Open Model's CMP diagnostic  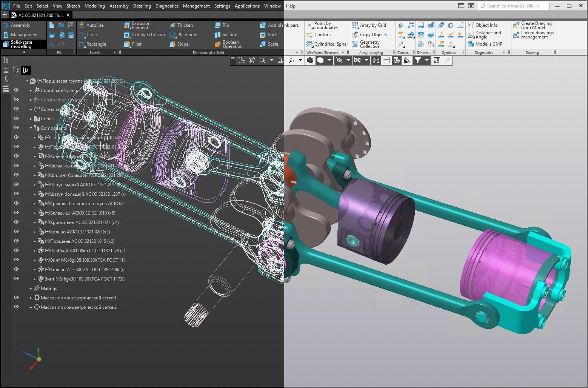click(485, 44)
